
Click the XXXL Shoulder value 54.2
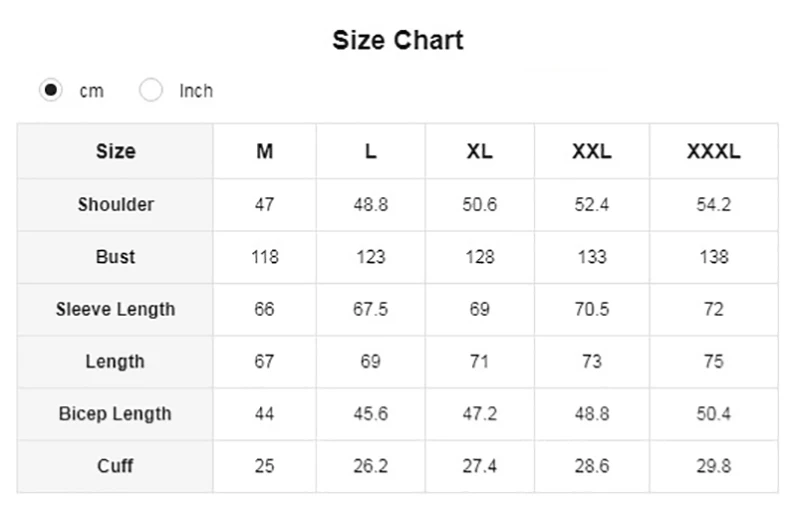point(714,205)
